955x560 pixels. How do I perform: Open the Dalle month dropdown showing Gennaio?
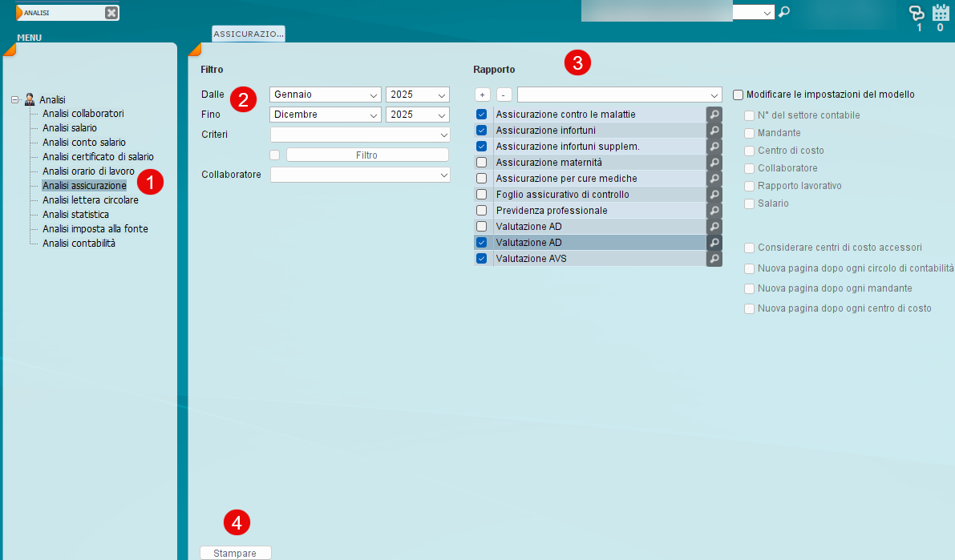(x=326, y=95)
